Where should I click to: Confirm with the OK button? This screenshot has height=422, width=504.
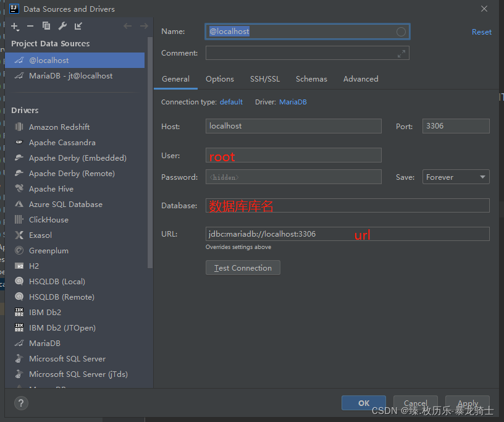point(364,403)
